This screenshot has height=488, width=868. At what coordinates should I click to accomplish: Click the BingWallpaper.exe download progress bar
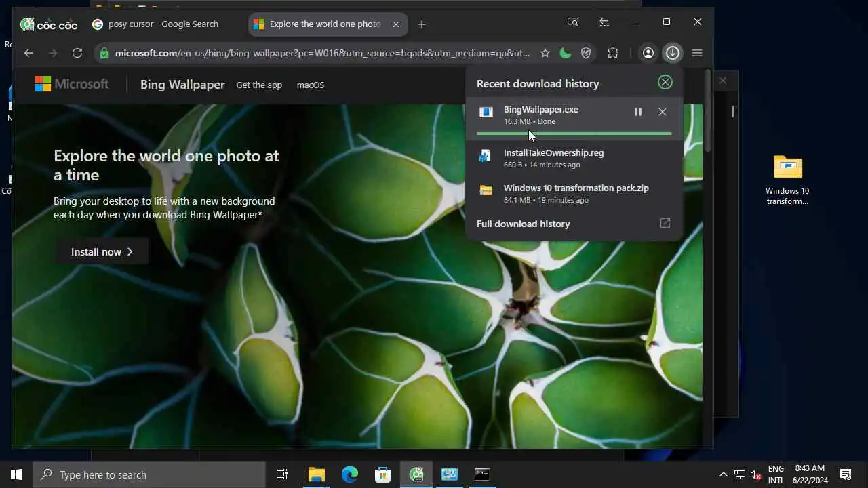(x=574, y=134)
